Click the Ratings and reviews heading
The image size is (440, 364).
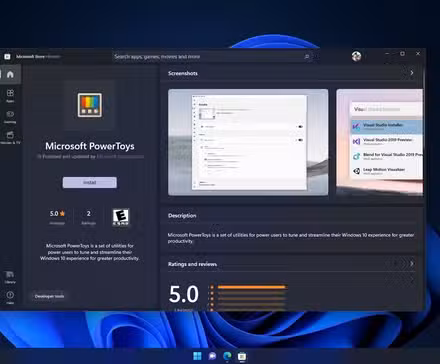pos(192,264)
